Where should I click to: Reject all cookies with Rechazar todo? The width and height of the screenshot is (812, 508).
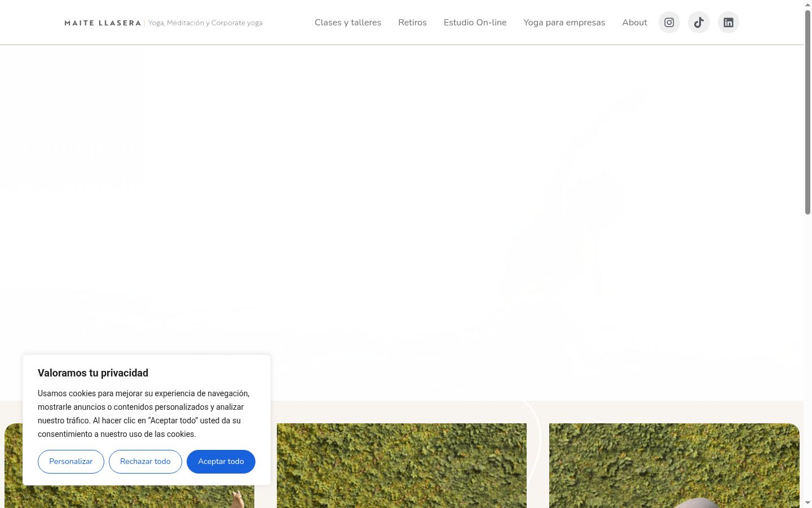coord(145,462)
